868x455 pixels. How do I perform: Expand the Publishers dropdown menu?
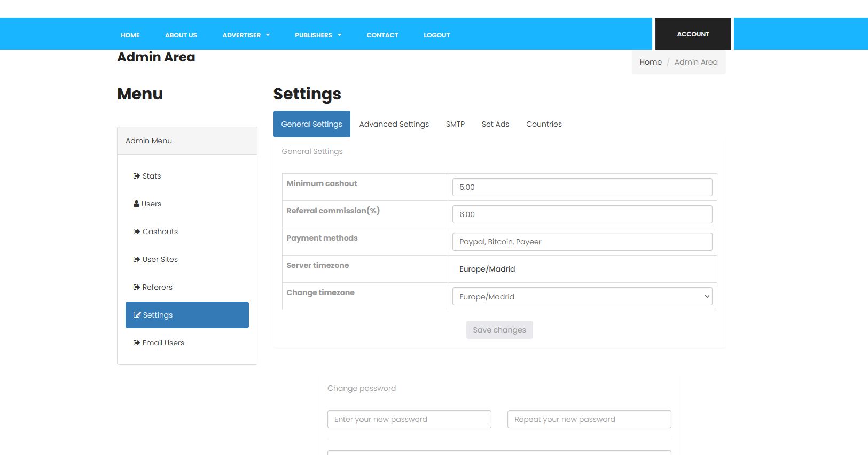[318, 35]
